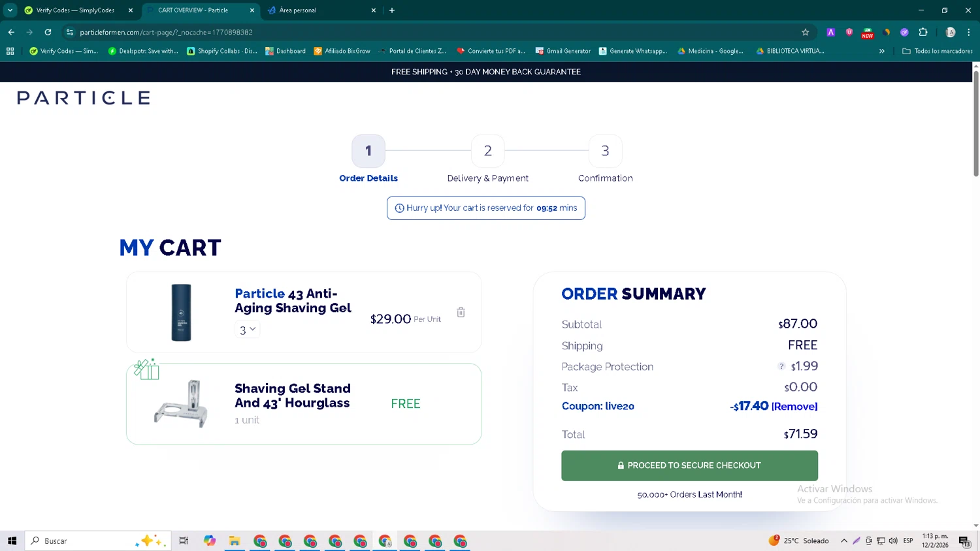Open 'Todos los marcadores' bookmarks folder
This screenshot has width=980, height=551.
click(x=938, y=51)
